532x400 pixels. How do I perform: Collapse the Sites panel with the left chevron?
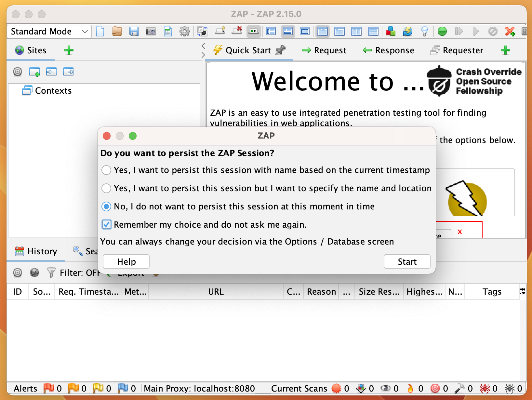[x=203, y=46]
